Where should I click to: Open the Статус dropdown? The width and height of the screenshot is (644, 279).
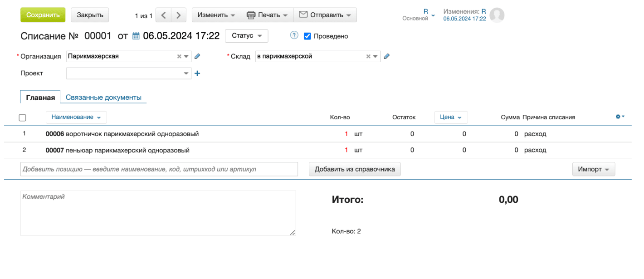(246, 36)
